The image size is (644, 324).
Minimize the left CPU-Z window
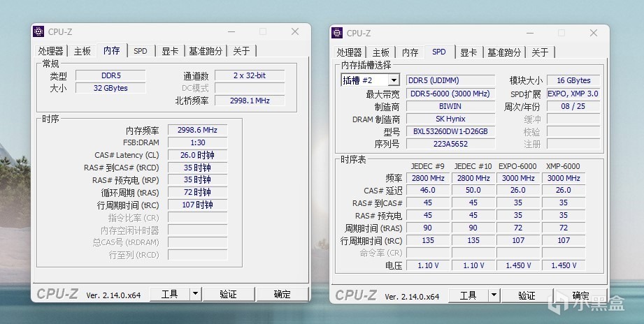tap(231, 31)
